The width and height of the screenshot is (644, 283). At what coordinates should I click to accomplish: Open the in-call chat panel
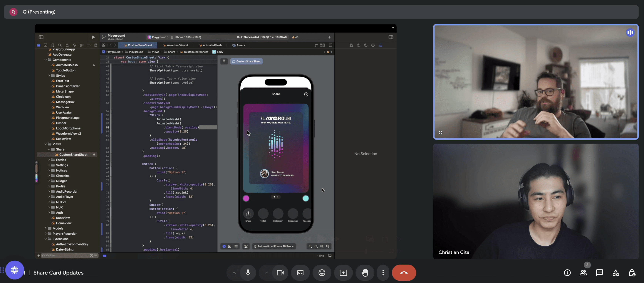(600, 272)
